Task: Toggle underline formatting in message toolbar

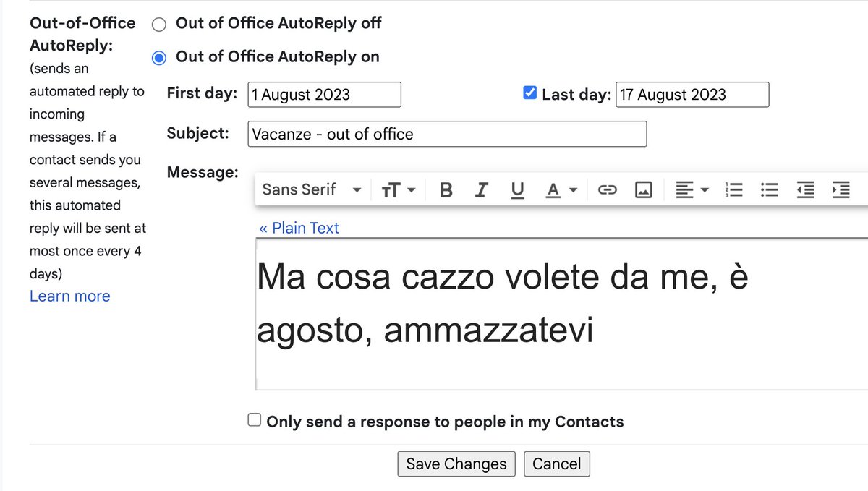Action: pos(517,190)
